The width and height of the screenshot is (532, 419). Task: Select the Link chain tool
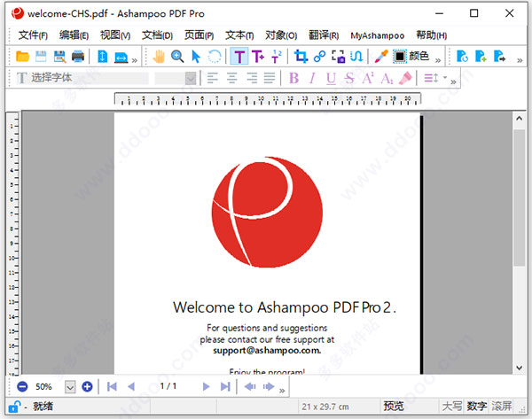(319, 57)
